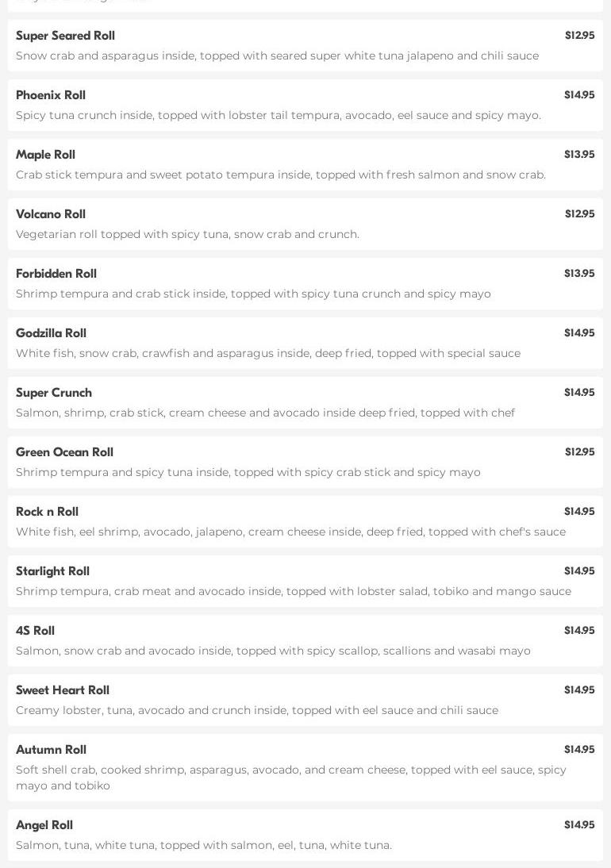
Task: Click the Maple Roll $13.95 price
Action: click(579, 155)
